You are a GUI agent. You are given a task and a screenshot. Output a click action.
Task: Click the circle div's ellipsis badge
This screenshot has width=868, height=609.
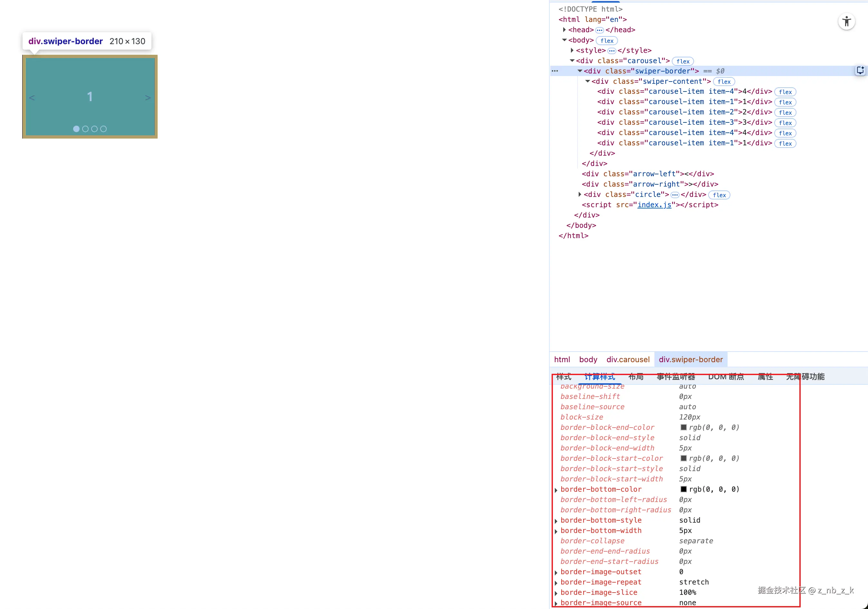pos(675,195)
